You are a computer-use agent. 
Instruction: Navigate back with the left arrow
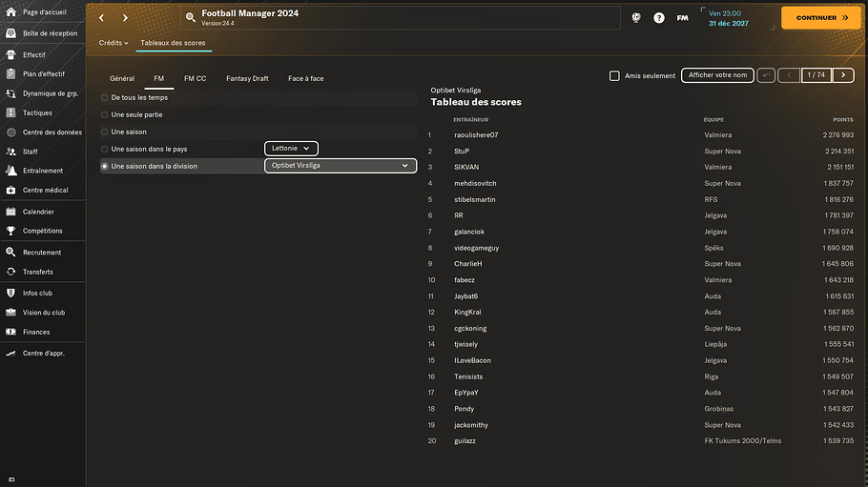102,18
